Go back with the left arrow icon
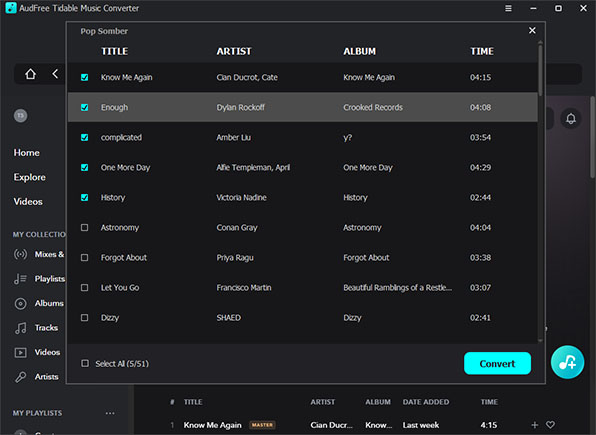Screen dimensions: 596x435 click(55, 74)
